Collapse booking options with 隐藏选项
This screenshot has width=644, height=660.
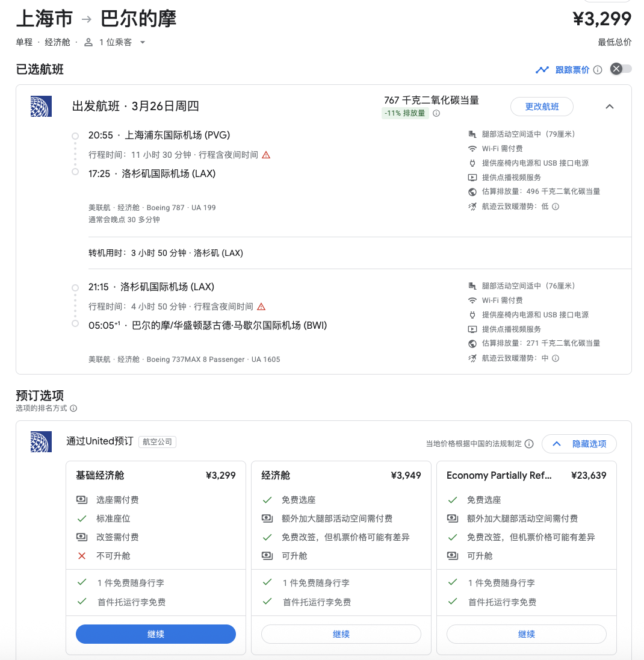coord(579,444)
